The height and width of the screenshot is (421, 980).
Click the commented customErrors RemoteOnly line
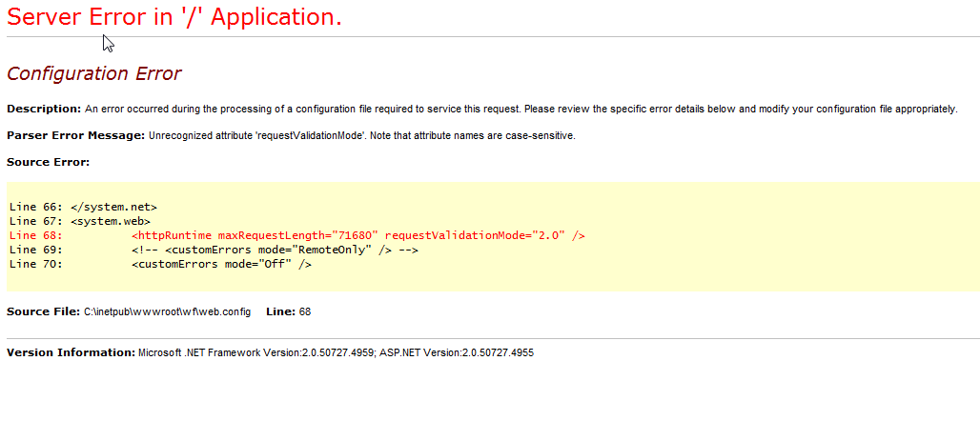click(275, 250)
